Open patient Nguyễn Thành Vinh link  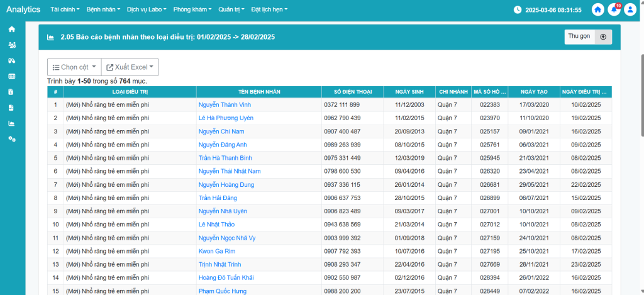[x=225, y=104]
